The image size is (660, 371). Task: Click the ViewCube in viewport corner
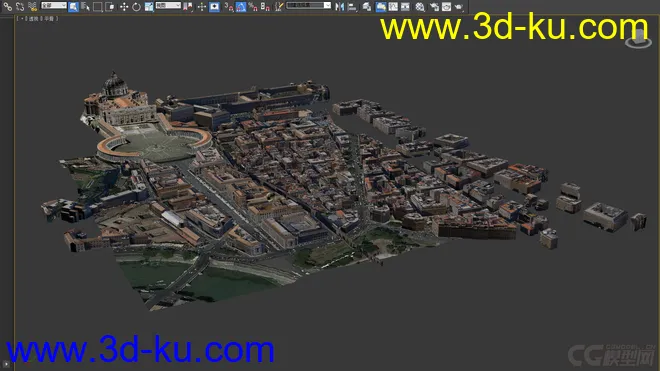click(x=638, y=38)
